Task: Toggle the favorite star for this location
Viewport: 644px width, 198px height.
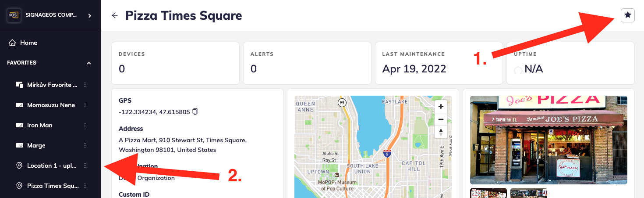Action: [628, 15]
